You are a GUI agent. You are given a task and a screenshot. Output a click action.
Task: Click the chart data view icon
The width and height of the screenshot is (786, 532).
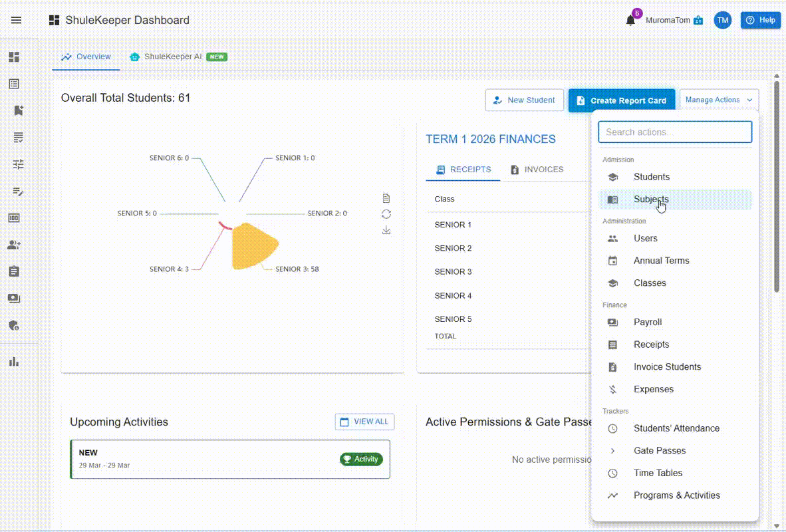386,198
